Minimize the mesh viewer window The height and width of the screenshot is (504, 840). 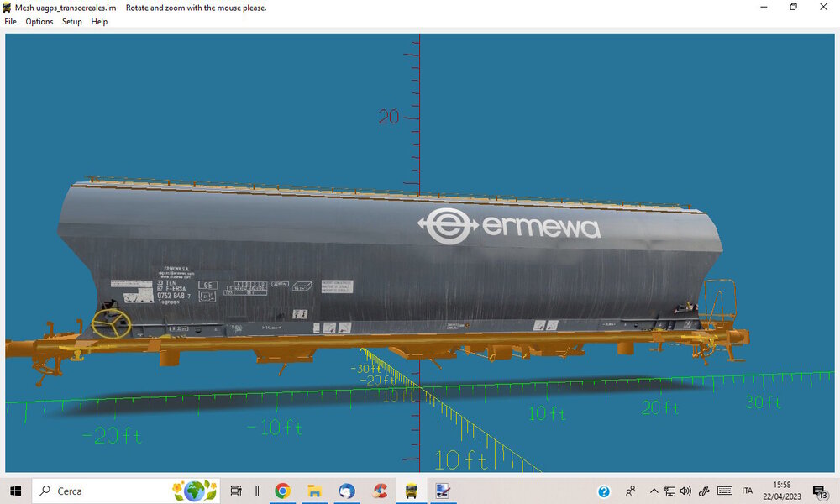pyautogui.click(x=764, y=7)
